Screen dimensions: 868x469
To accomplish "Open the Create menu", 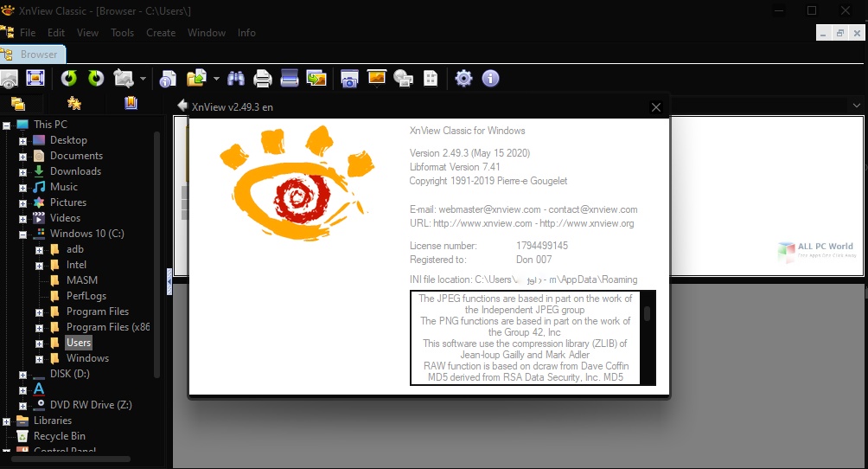I will pyautogui.click(x=161, y=33).
